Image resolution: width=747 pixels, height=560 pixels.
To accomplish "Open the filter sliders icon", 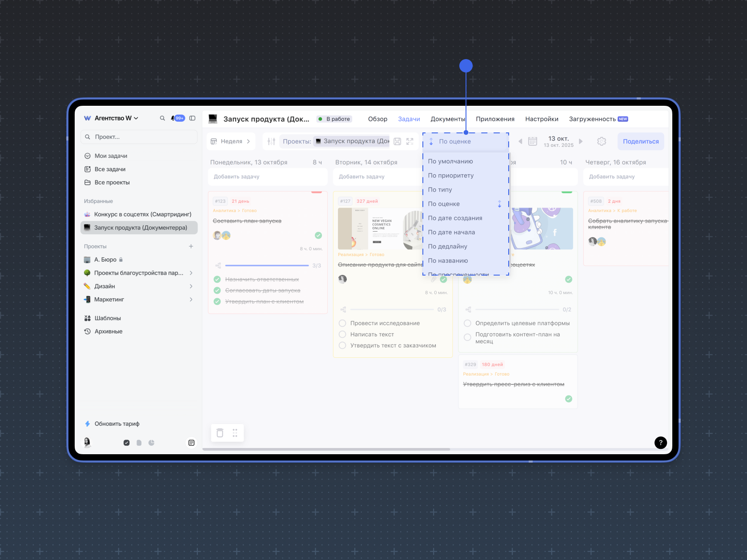I will [271, 141].
